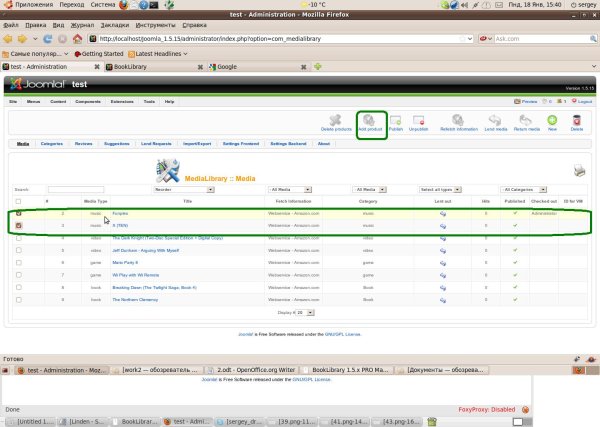Click the Delete products icon
The height and width of the screenshot is (427, 600).
pos(336,120)
